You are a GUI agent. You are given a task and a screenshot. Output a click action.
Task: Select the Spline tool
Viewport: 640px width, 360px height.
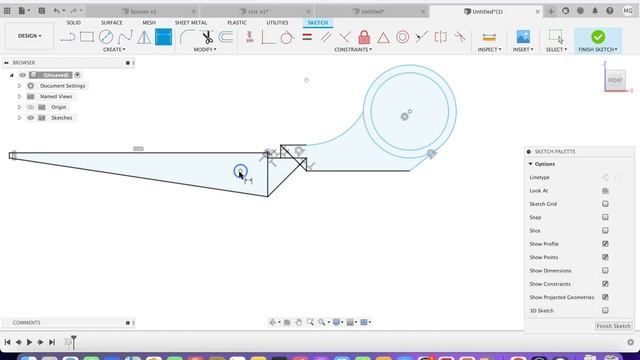pos(125,37)
